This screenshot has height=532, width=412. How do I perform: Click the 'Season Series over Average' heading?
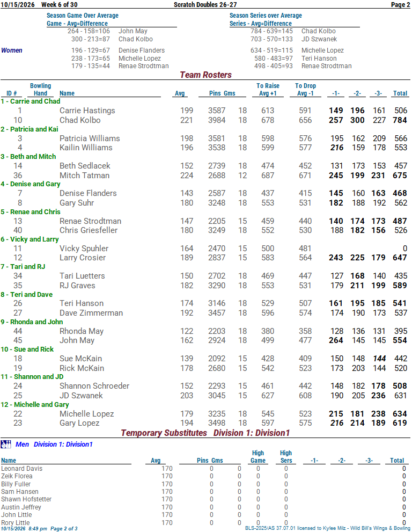[266, 16]
